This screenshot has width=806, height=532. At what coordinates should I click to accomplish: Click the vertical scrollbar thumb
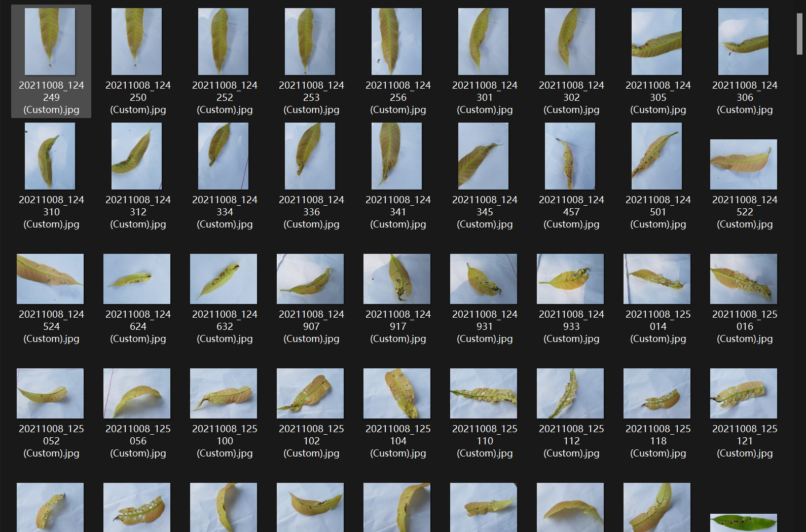click(x=799, y=33)
